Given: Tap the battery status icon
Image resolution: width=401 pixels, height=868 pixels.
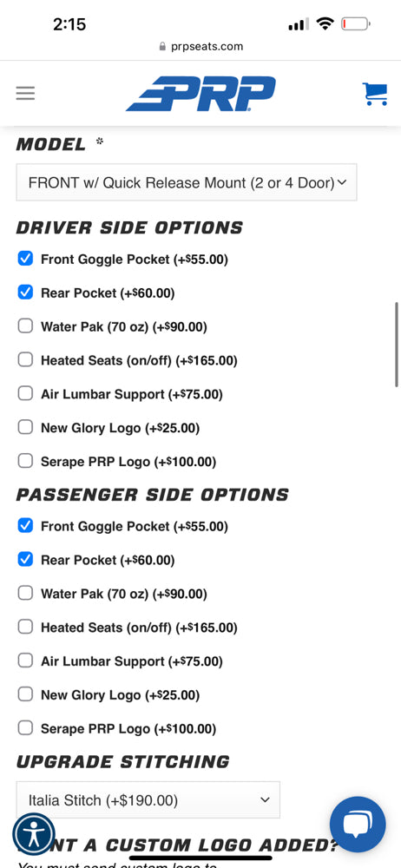Looking at the screenshot, I should [x=356, y=23].
